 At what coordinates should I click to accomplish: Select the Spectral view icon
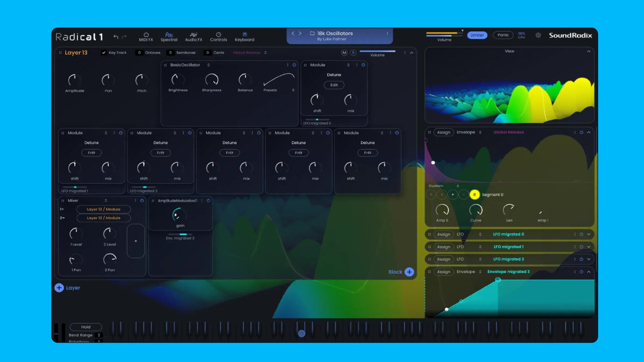click(x=169, y=36)
